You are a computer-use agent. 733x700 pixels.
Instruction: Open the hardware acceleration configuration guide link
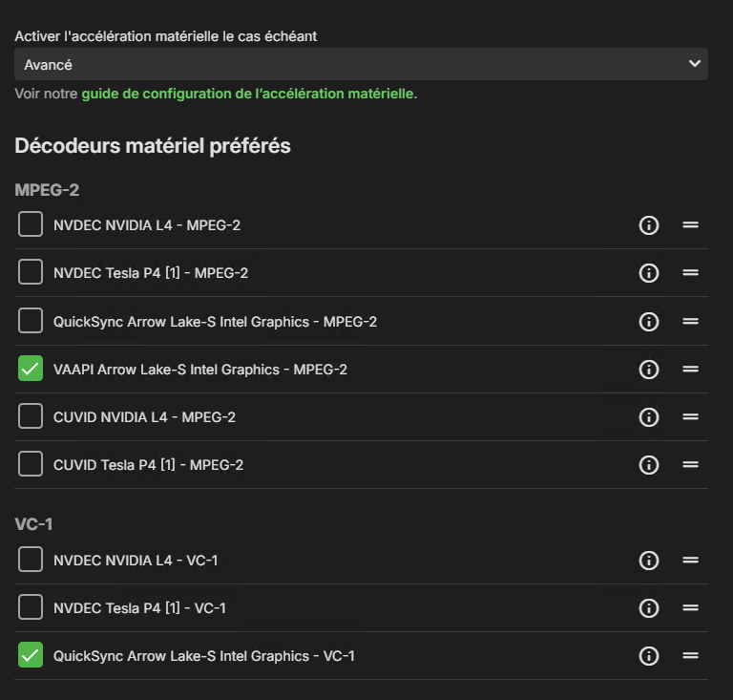pyautogui.click(x=249, y=94)
